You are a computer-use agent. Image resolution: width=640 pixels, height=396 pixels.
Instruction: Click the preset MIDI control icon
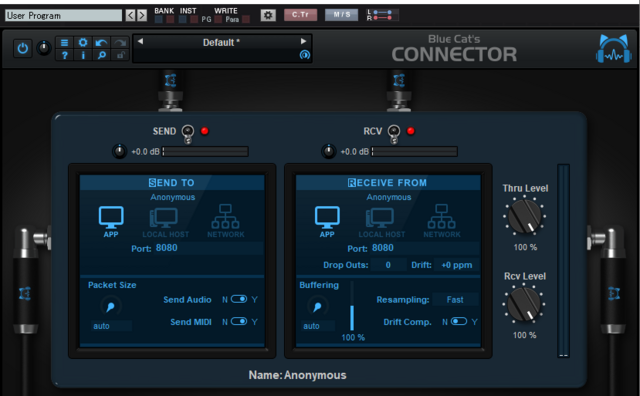click(x=304, y=55)
